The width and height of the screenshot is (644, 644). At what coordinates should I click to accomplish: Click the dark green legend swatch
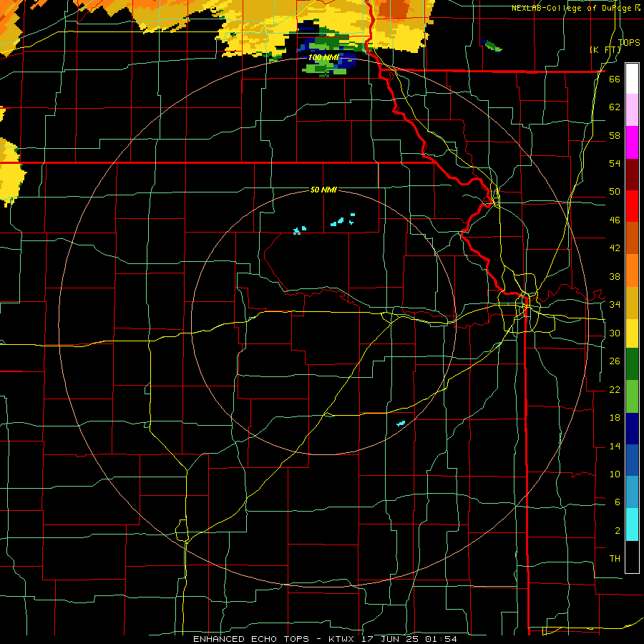(632, 364)
